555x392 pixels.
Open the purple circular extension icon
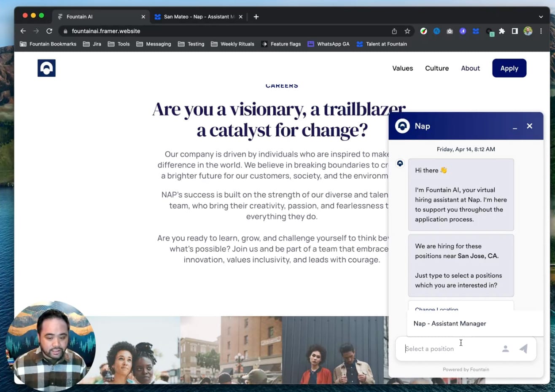(x=463, y=31)
